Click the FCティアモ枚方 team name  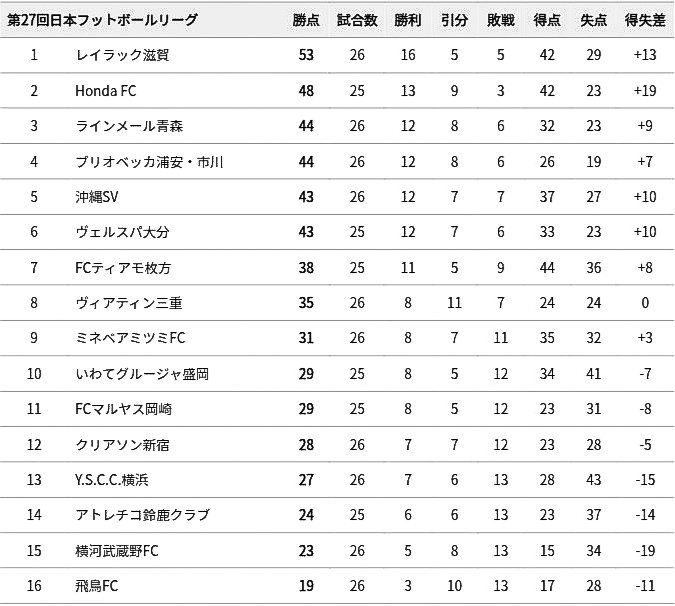coord(123,268)
